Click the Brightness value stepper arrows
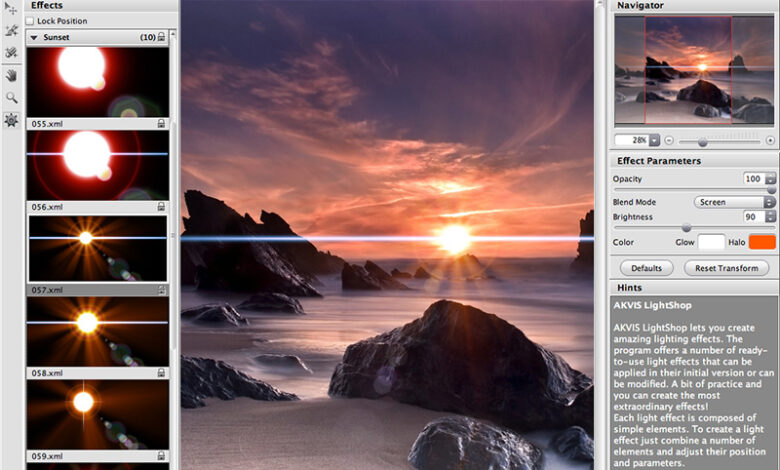The image size is (780, 470). coord(771,216)
